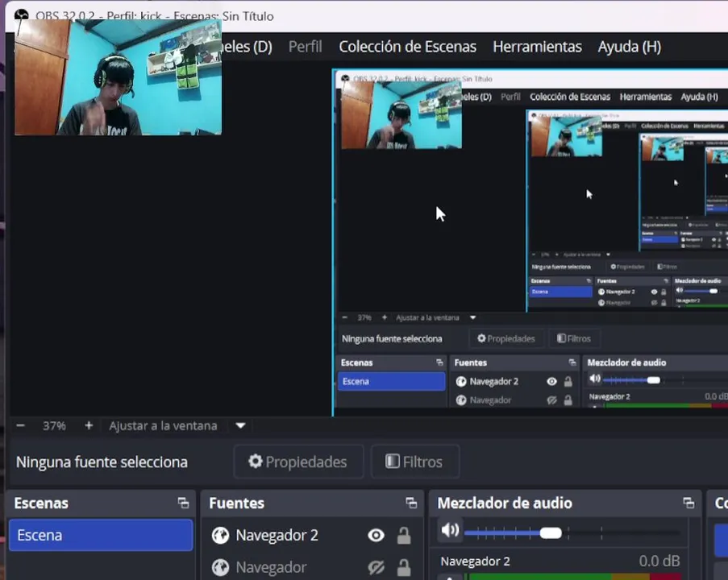The width and height of the screenshot is (728, 580).
Task: Click the zoom out minus button
Action: [20, 425]
